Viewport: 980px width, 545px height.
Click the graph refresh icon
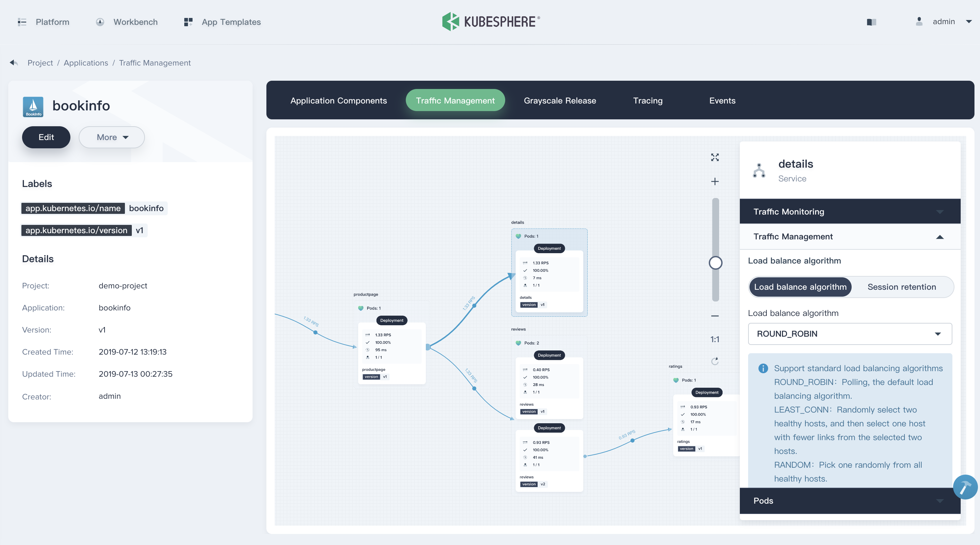[x=715, y=361]
